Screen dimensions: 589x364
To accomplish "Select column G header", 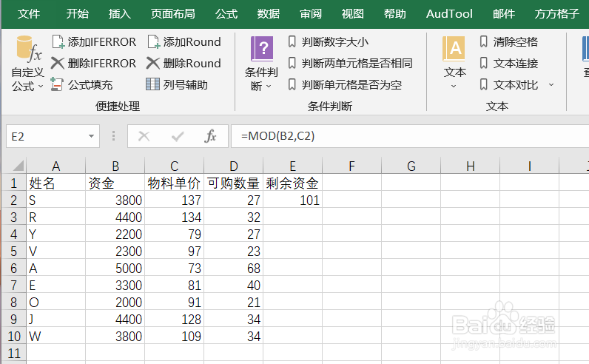I will coord(411,166).
